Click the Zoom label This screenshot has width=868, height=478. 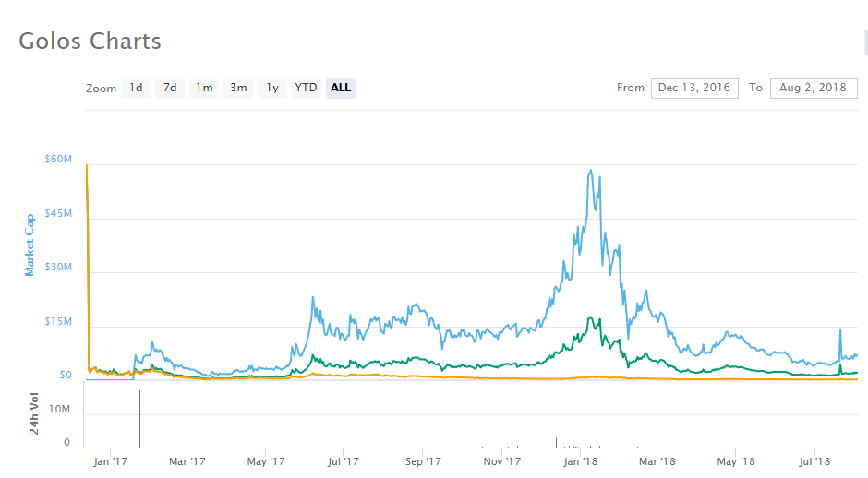(101, 89)
